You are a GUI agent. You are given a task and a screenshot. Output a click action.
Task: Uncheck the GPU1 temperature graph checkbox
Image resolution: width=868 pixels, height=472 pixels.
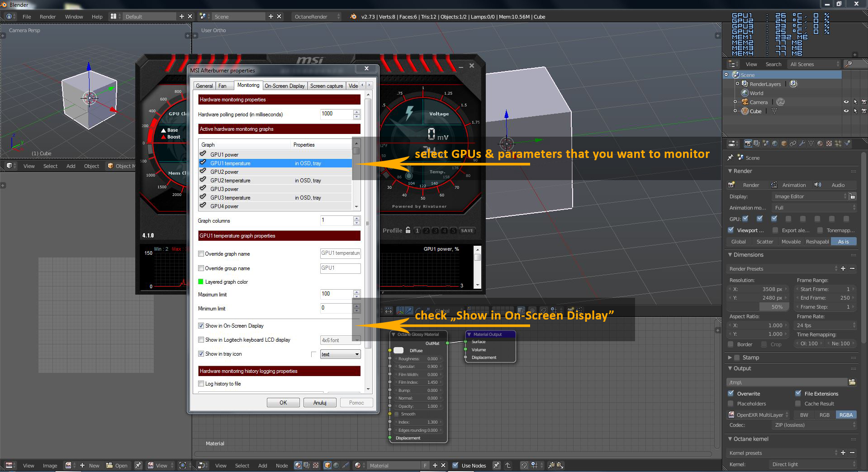pyautogui.click(x=203, y=162)
